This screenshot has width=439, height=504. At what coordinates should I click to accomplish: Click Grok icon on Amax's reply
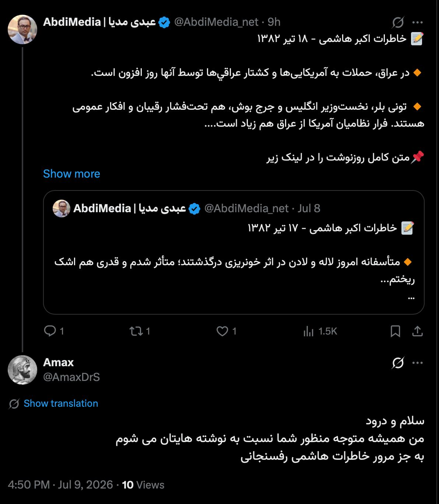398,363
